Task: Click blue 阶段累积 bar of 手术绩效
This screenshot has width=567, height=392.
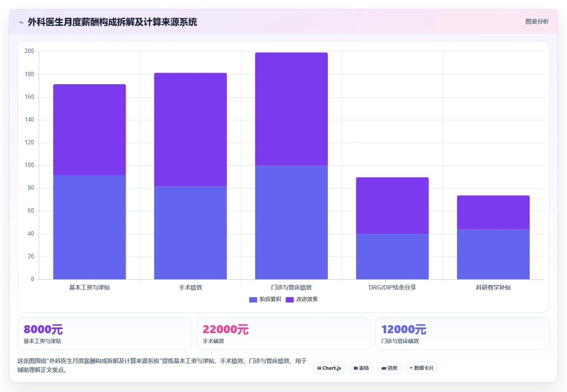Action: click(x=191, y=233)
